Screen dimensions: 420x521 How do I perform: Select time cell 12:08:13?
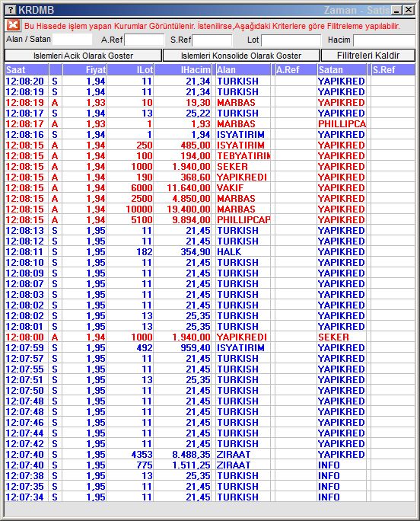tap(25, 231)
